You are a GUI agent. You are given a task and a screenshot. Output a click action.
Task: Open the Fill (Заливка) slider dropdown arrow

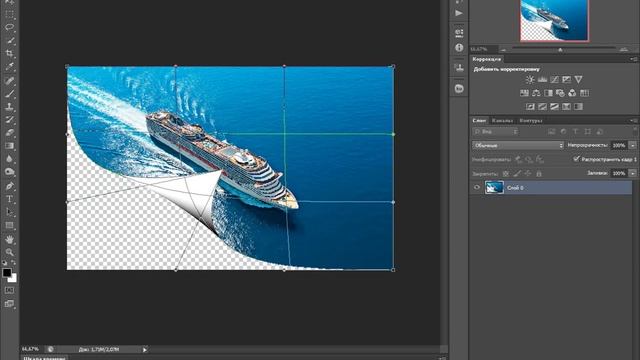point(632,173)
